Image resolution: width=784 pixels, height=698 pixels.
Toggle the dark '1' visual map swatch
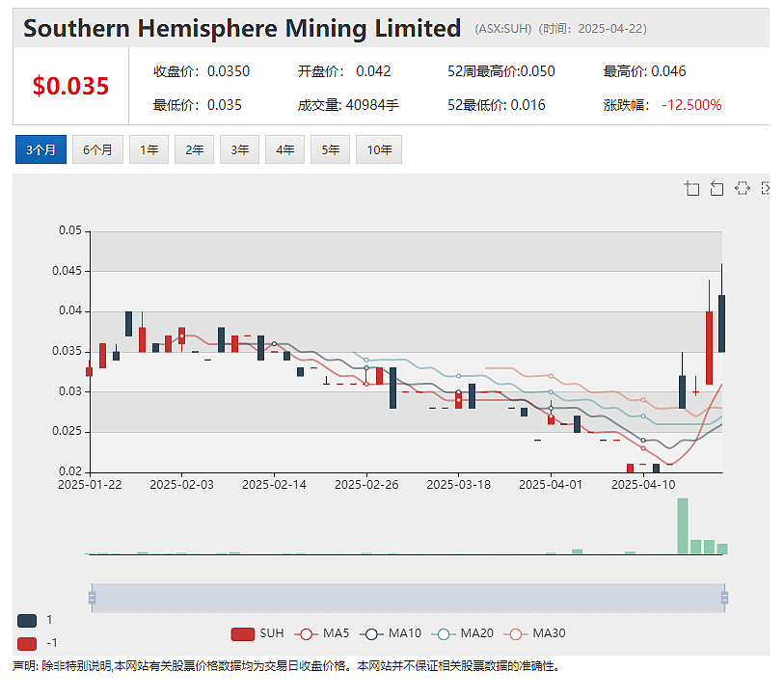pos(27,621)
